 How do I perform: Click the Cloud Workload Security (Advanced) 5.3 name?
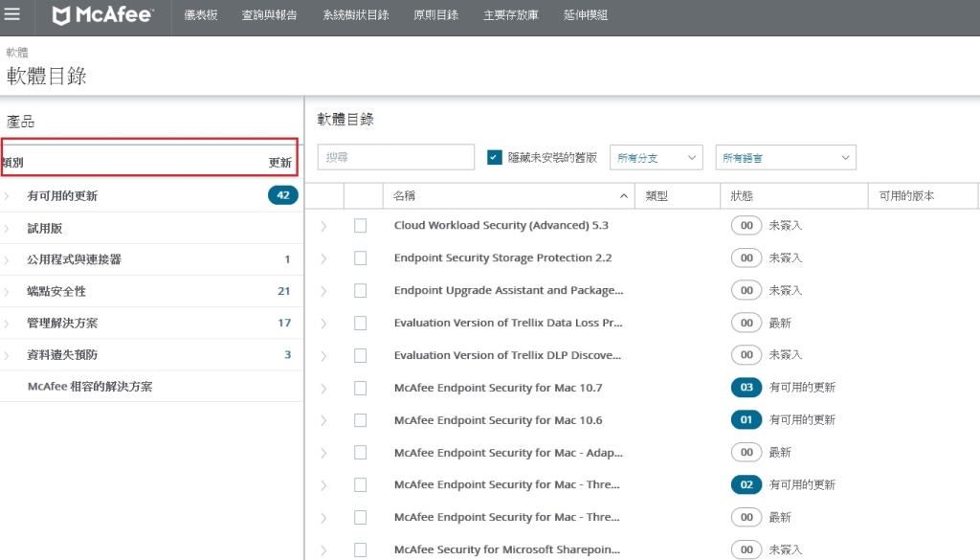(501, 226)
